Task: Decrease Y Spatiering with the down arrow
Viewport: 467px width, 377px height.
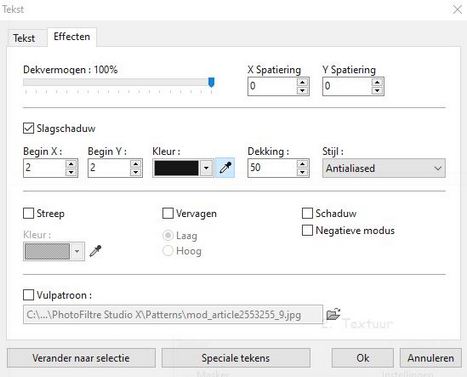Action: click(377, 90)
